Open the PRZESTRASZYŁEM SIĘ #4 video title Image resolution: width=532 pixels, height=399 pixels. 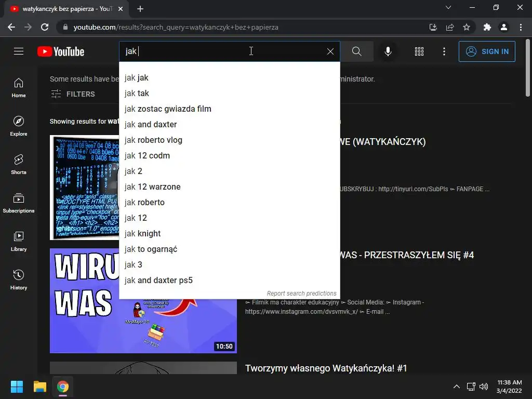[x=407, y=255]
